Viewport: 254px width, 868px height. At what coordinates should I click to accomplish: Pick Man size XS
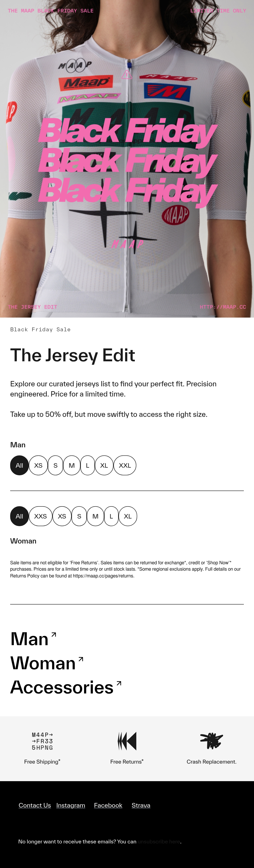(38, 465)
